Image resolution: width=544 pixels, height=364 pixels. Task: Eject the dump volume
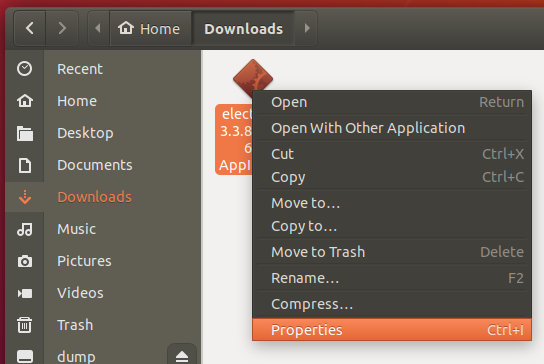pos(182,355)
